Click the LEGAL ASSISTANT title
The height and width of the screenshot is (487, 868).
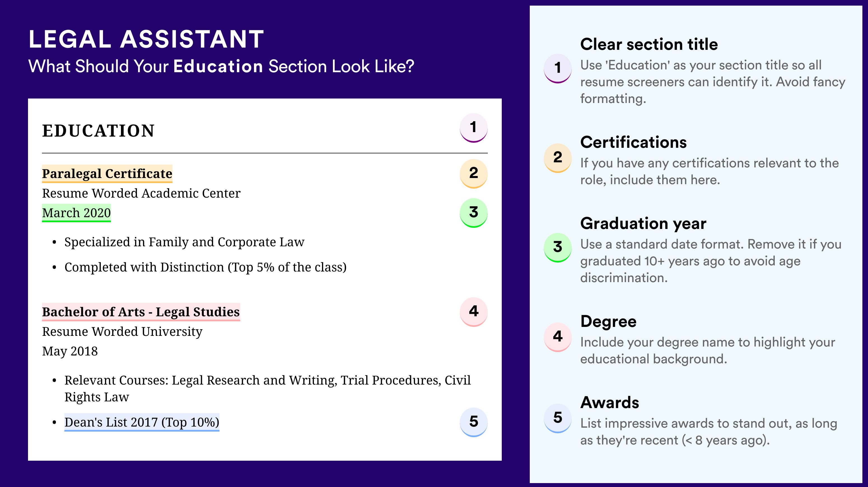tap(146, 39)
